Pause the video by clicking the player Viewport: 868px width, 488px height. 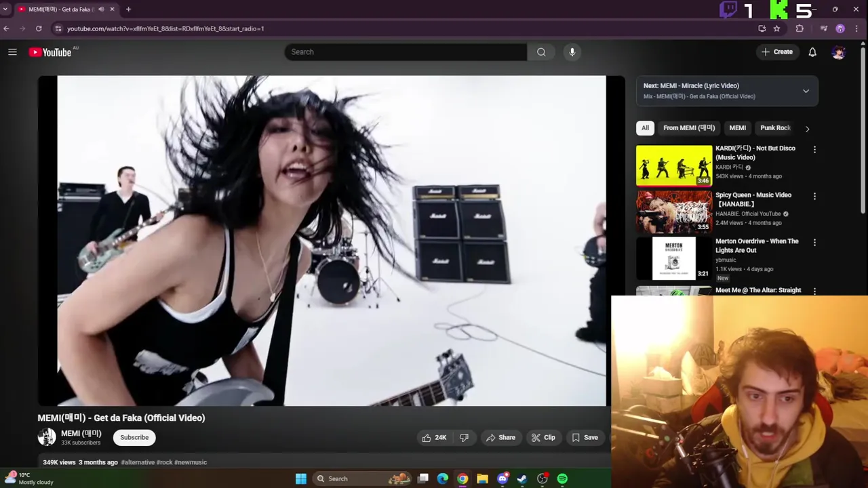[x=331, y=241]
